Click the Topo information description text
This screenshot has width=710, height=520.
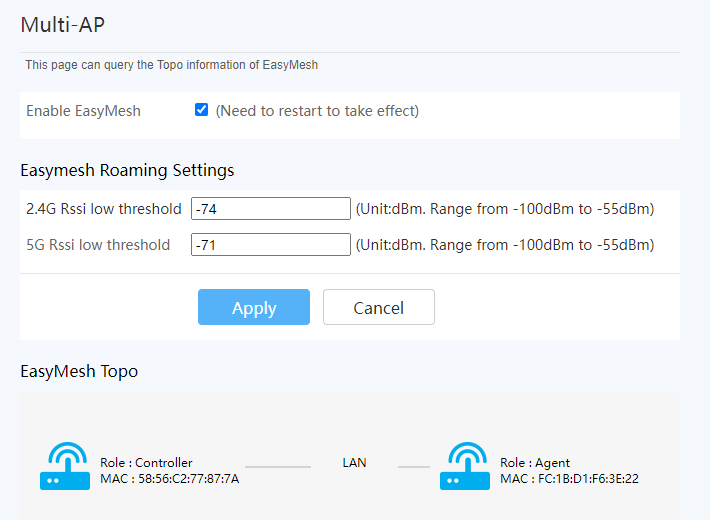point(172,65)
